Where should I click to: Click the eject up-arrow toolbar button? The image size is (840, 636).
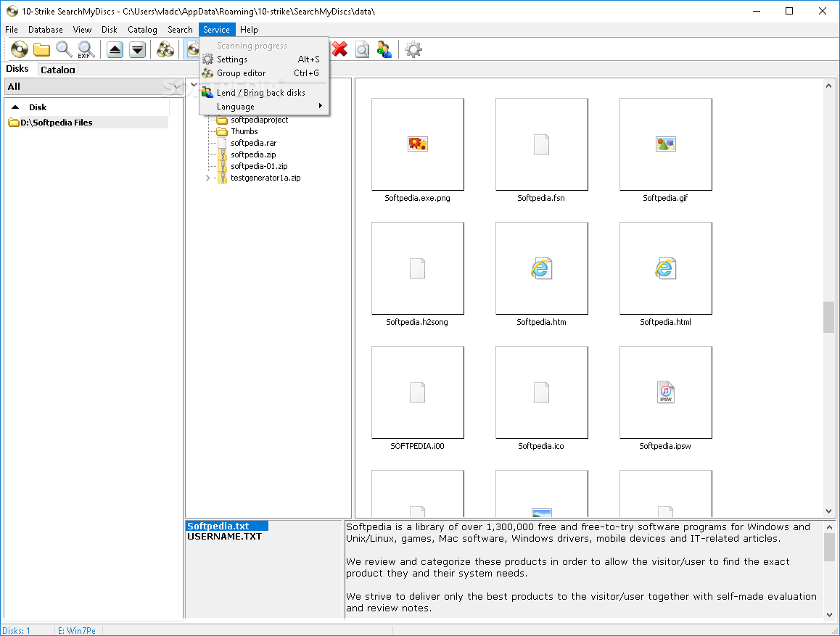115,50
